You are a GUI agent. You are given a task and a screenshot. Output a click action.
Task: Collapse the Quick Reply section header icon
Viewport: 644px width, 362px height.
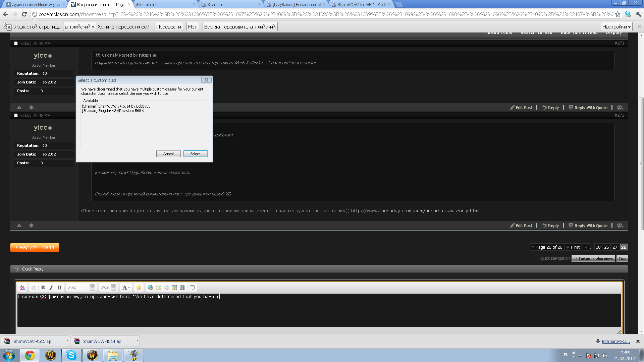point(16,269)
